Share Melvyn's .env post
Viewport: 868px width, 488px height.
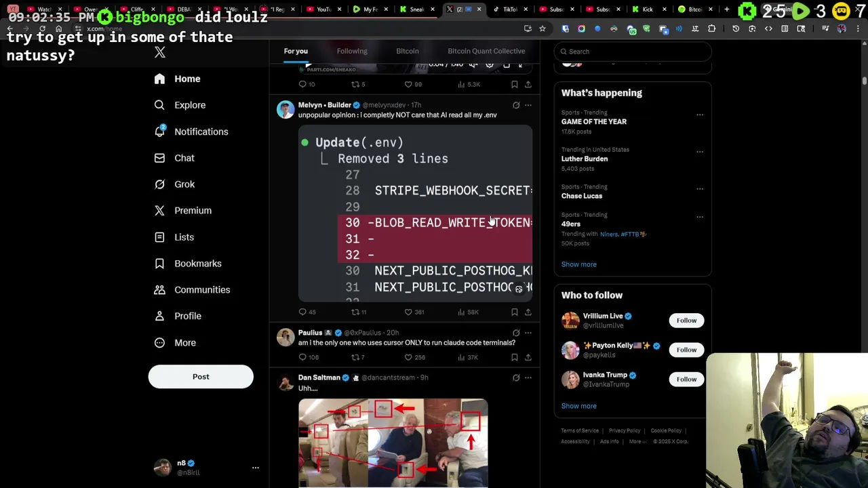coord(528,312)
